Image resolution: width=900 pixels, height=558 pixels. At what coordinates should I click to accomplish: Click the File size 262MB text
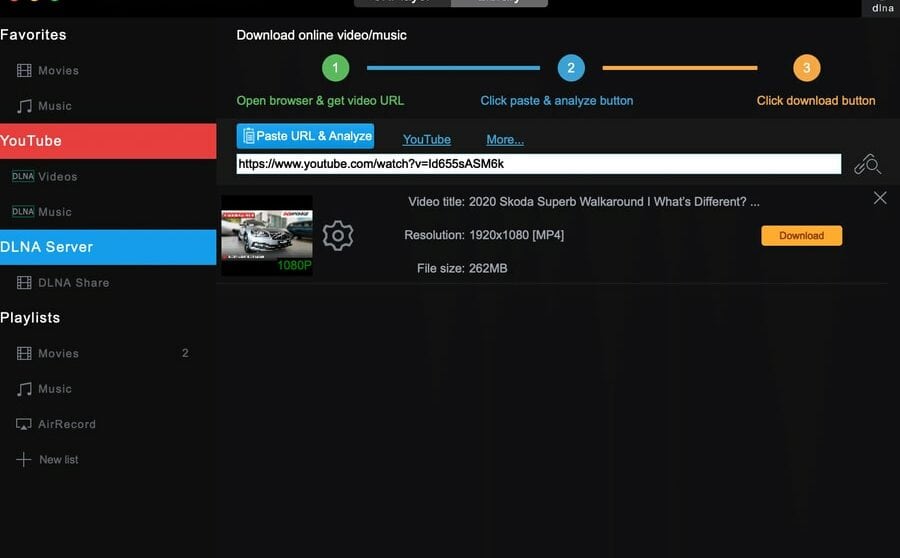click(x=462, y=269)
